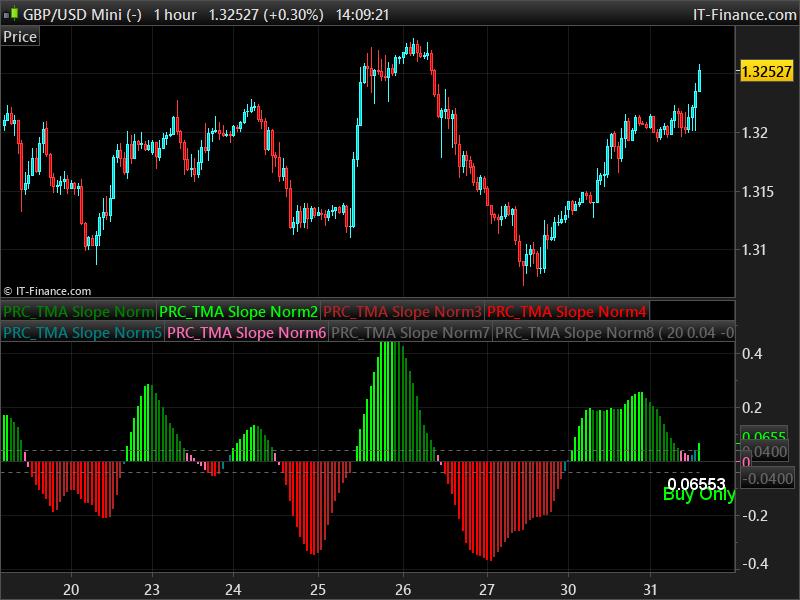This screenshot has height=600, width=800.
Task: Click date 26 on the time axis
Action: coord(403,589)
